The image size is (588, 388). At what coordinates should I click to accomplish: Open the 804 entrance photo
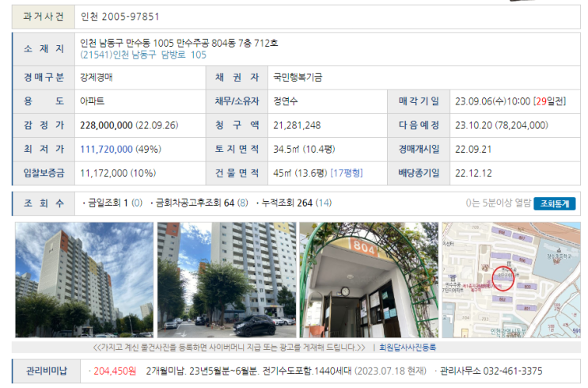(369, 280)
